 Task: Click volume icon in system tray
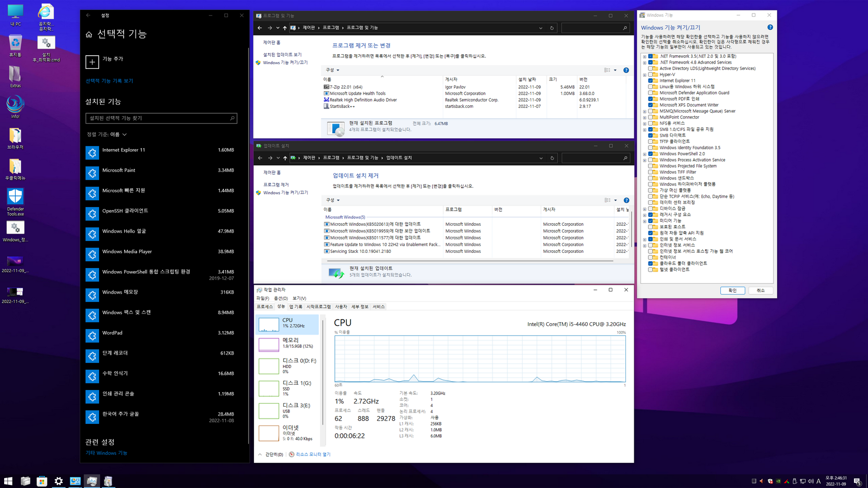click(x=811, y=481)
